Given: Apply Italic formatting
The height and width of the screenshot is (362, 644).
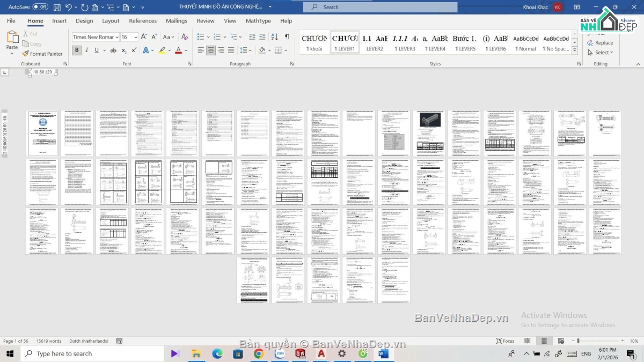Looking at the screenshot, I should coord(87,50).
